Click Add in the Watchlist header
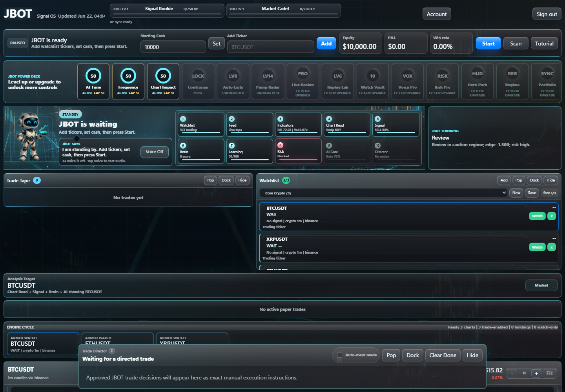The height and width of the screenshot is (392, 565). (x=504, y=180)
